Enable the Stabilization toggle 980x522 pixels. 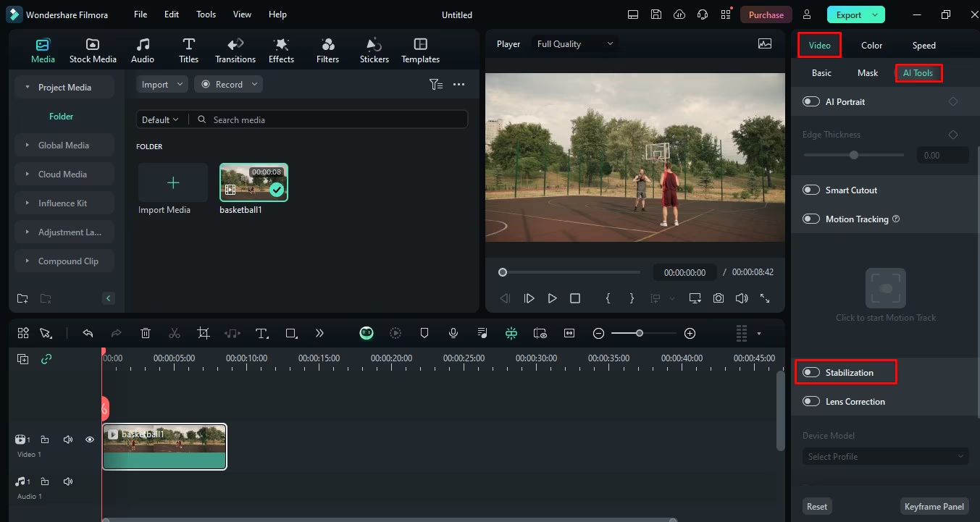811,372
